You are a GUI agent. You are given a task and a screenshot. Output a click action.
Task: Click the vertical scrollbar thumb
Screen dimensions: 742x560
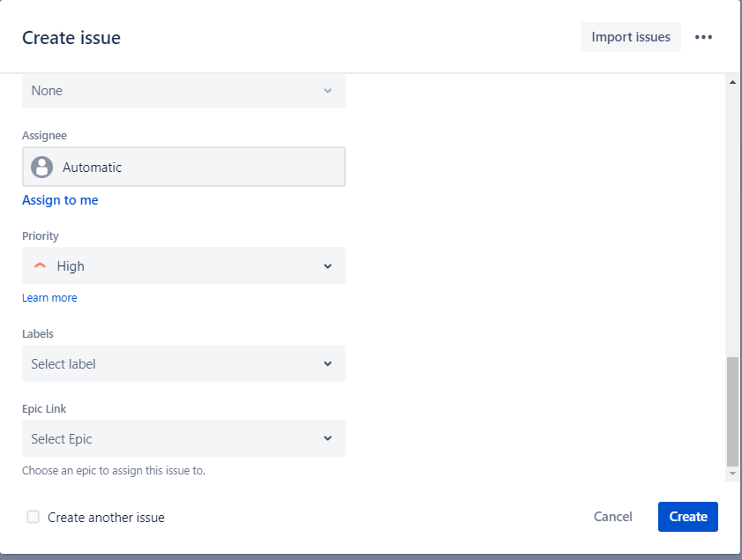731,410
